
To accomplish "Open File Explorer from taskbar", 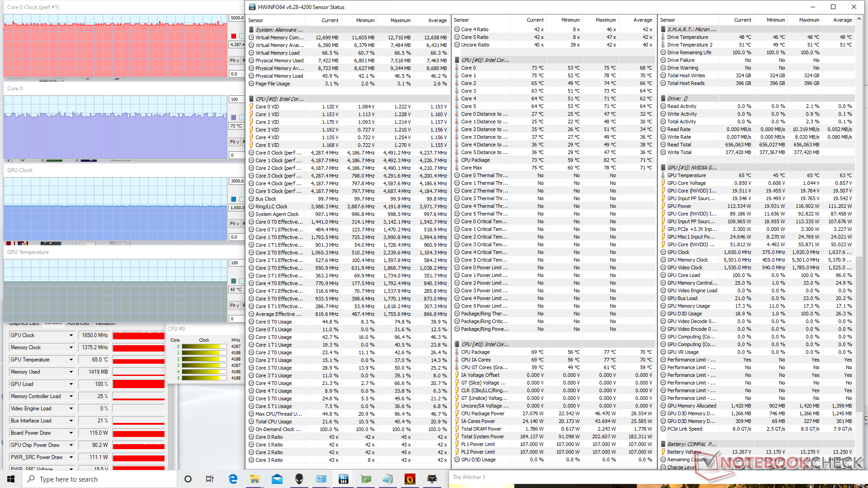I will (x=255, y=479).
